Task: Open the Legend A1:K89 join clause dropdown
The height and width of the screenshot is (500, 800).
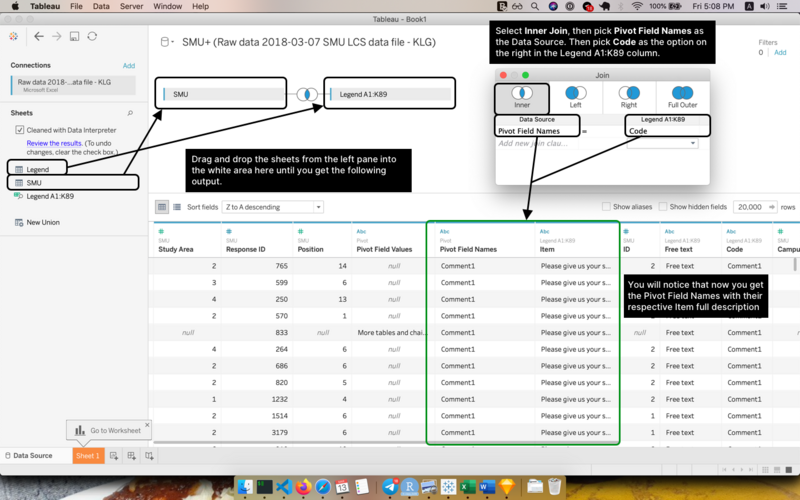Action: coord(662,143)
